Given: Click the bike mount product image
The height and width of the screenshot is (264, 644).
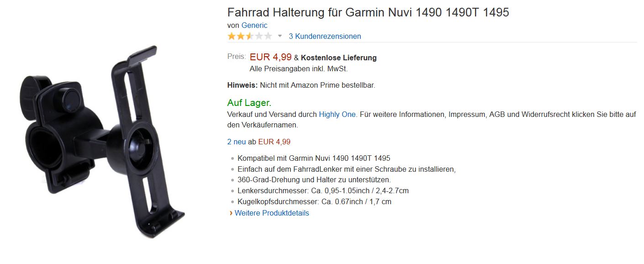Looking at the screenshot, I should pyautogui.click(x=102, y=142).
